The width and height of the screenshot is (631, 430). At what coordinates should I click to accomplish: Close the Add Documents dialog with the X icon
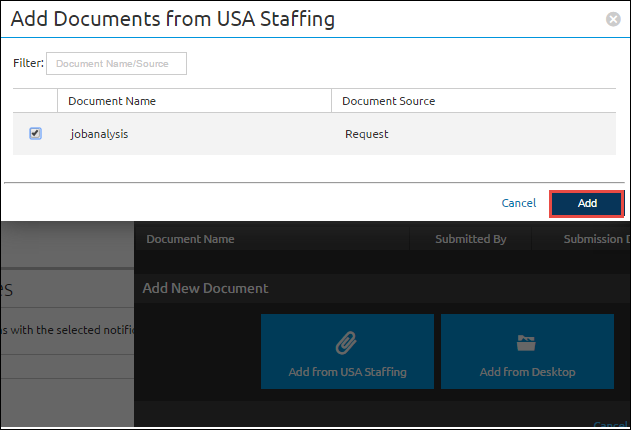coord(613,19)
